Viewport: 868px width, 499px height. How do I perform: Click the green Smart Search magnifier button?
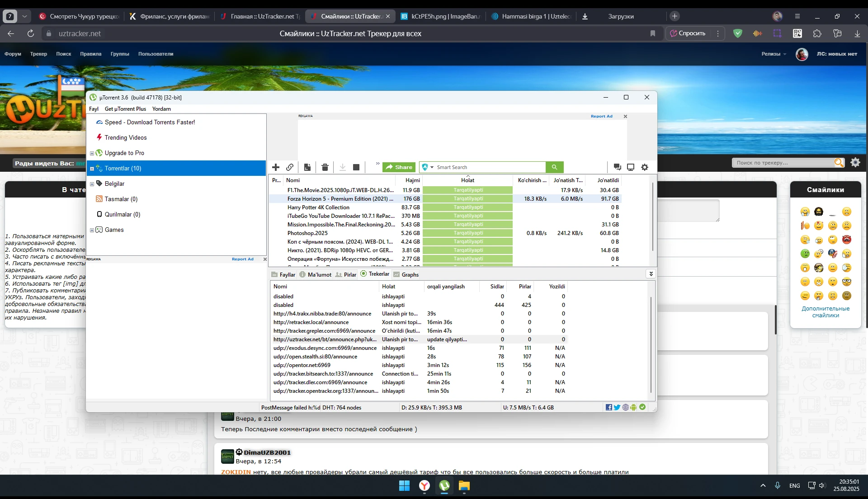[554, 167]
